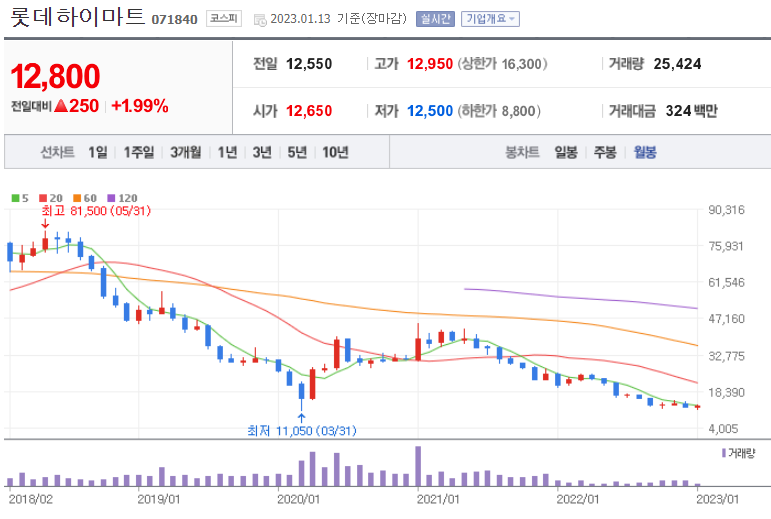Image resolution: width=771 pixels, height=519 pixels.
Task: Click the 2023/01 x-axis date label
Action: point(717,499)
